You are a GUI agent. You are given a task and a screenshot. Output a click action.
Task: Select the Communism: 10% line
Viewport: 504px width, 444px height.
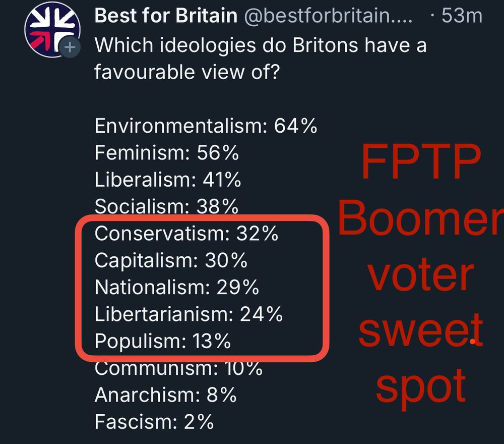tap(178, 369)
